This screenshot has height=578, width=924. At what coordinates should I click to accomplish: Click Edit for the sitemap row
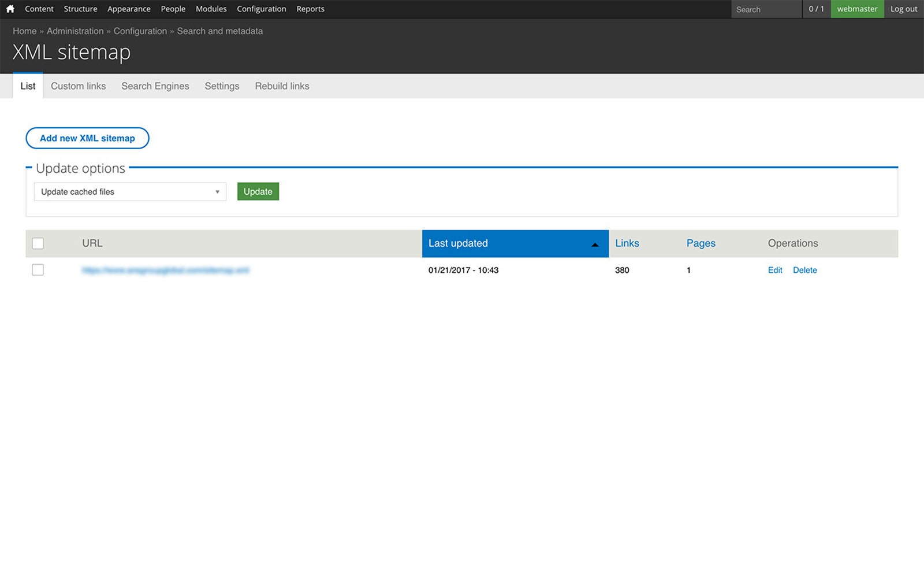[775, 270]
